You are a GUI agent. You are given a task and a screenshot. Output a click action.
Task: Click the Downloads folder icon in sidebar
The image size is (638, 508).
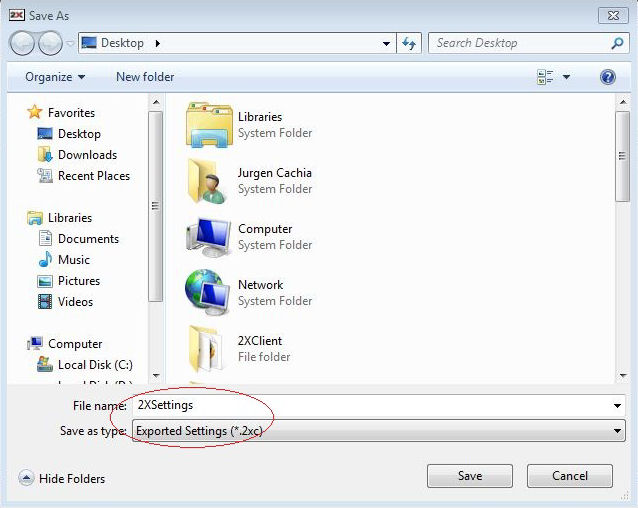(45, 155)
